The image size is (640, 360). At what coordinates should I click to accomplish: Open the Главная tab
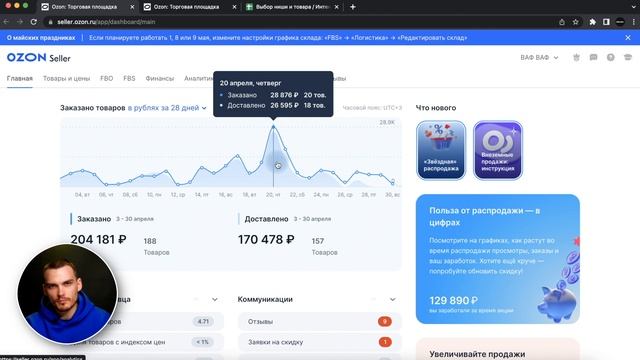pyautogui.click(x=20, y=78)
